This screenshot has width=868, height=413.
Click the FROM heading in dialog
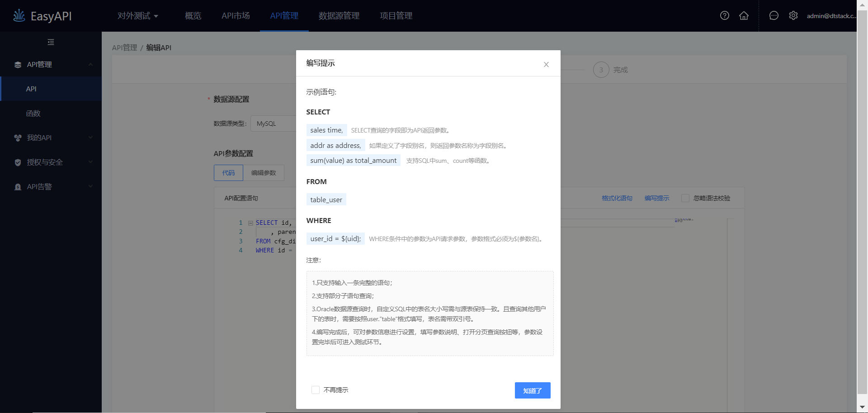click(x=316, y=182)
